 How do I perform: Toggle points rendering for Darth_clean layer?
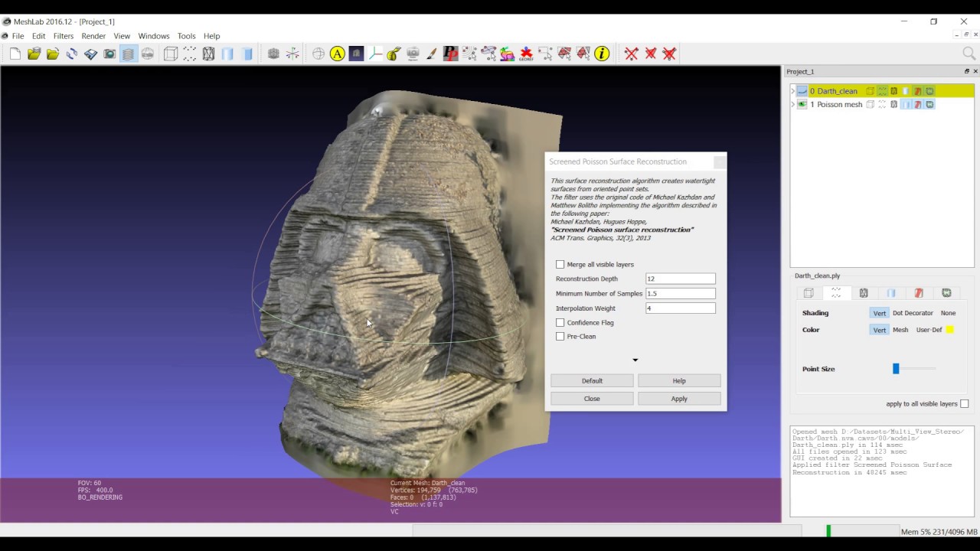[882, 91]
